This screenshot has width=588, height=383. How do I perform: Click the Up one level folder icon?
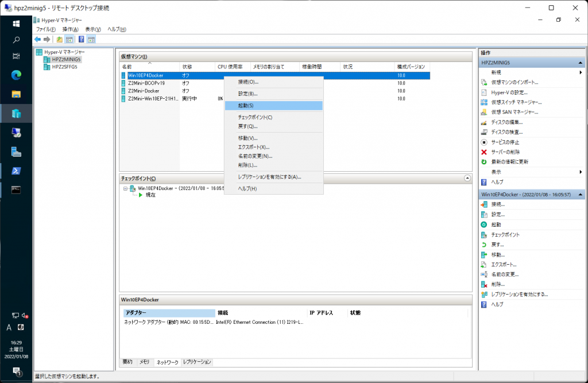click(60, 40)
